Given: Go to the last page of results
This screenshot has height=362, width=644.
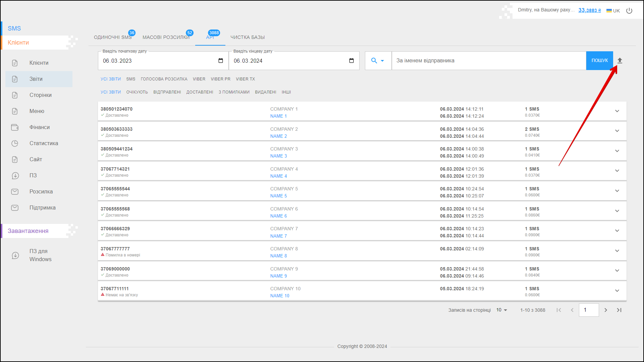Looking at the screenshot, I should pos(619,310).
